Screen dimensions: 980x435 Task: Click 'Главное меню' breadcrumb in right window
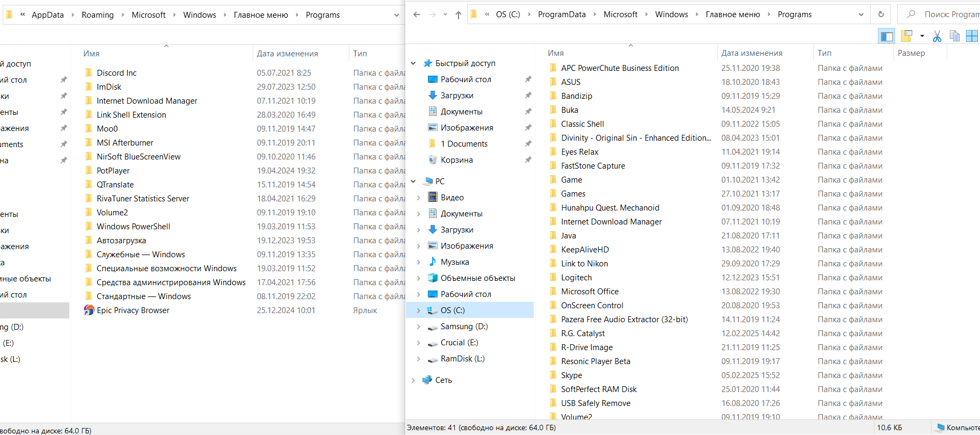[733, 15]
